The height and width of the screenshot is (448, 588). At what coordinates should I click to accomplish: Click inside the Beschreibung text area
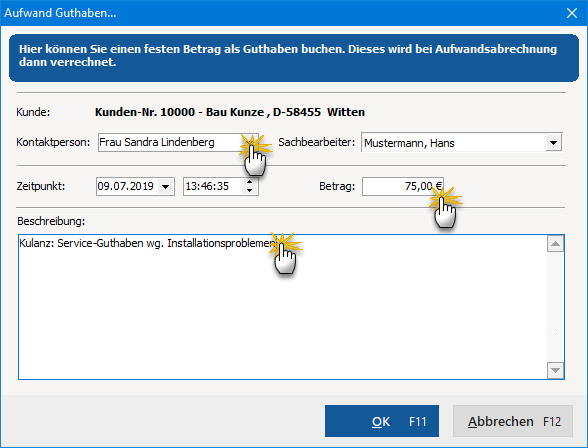point(282,307)
